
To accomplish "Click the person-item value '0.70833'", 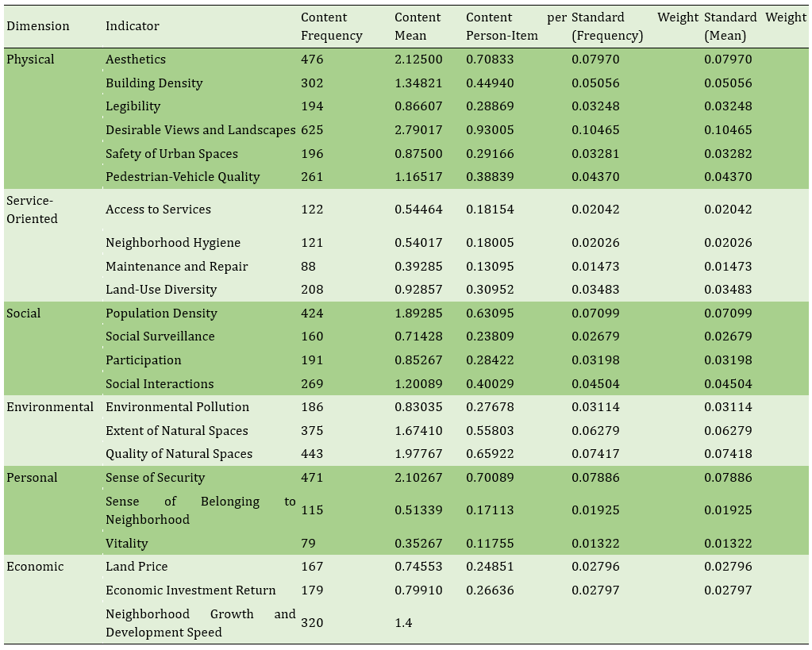I will (490, 59).
